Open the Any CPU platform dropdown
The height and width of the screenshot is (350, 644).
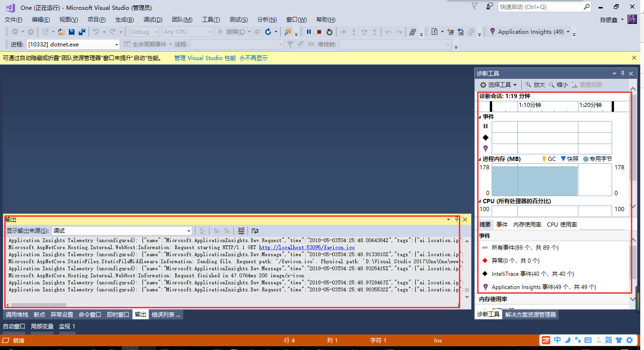click(187, 32)
